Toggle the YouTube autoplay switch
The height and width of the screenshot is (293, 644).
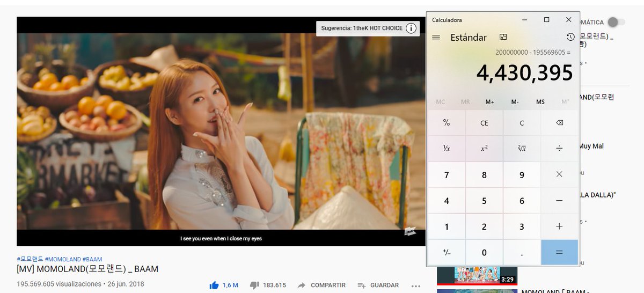616,22
